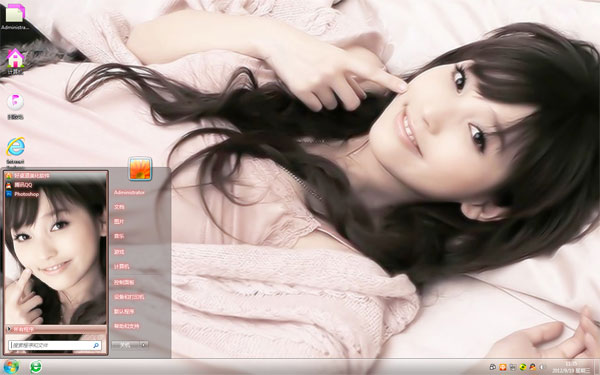600x375 pixels.
Task: Expand 所有程序 all programs list
Action: [56, 329]
